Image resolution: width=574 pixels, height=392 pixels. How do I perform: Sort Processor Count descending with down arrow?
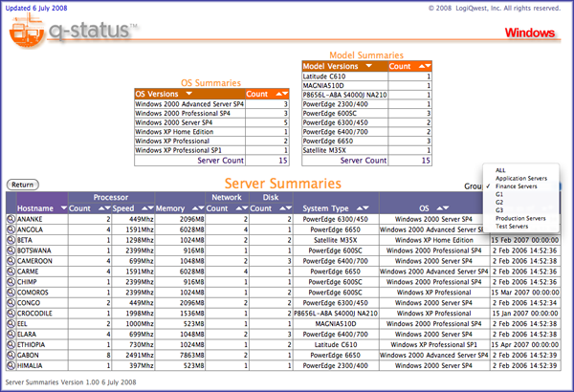pyautogui.click(x=107, y=207)
